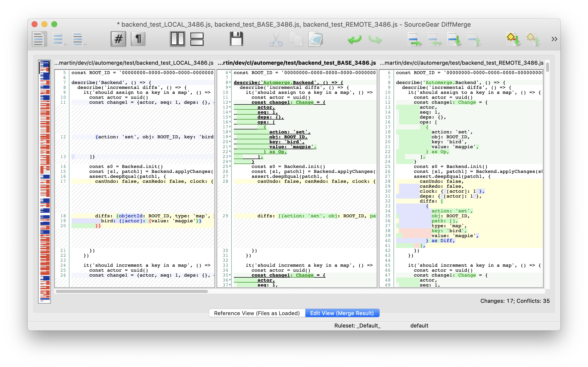Switch to side-by-side vertical split layout
Screen dimensions: 588x367
[177, 39]
